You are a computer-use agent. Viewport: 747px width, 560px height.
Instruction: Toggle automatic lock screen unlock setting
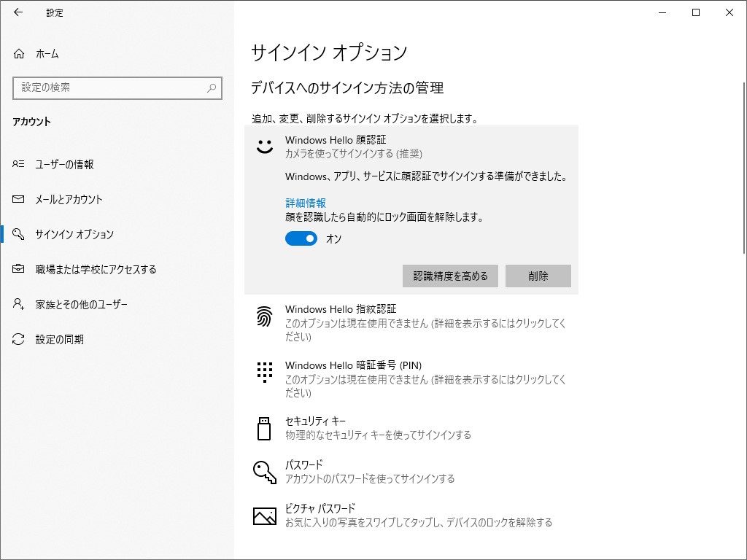tap(301, 238)
